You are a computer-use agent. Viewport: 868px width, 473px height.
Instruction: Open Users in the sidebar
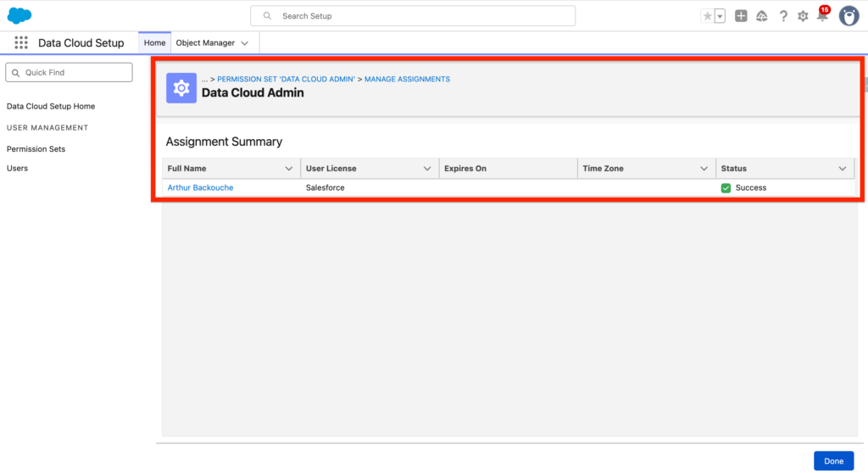17,168
